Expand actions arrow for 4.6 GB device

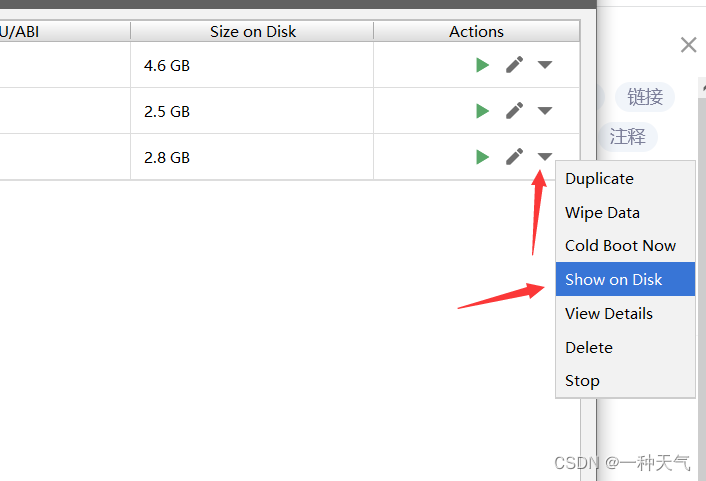pyautogui.click(x=545, y=65)
